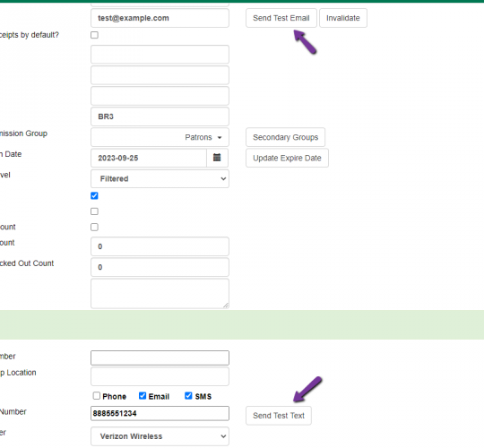Image resolution: width=484 pixels, height=448 pixels.
Task: Uncheck the checked box below Filtered
Action: 94,195
